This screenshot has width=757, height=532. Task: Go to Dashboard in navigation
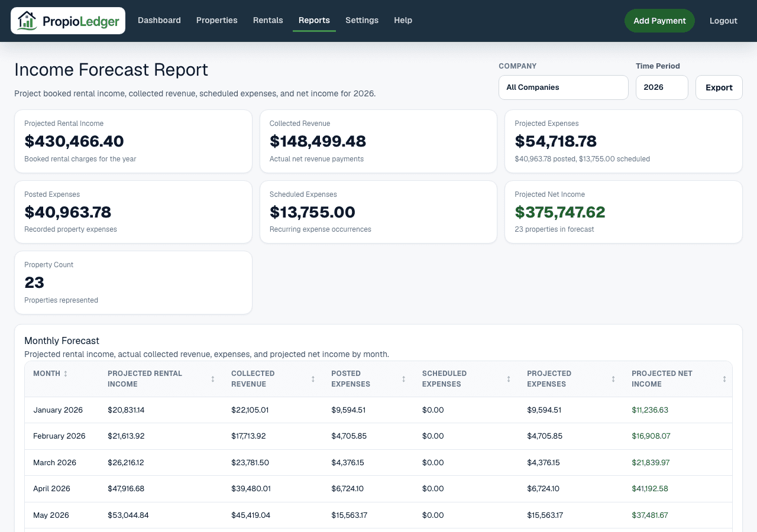(159, 20)
